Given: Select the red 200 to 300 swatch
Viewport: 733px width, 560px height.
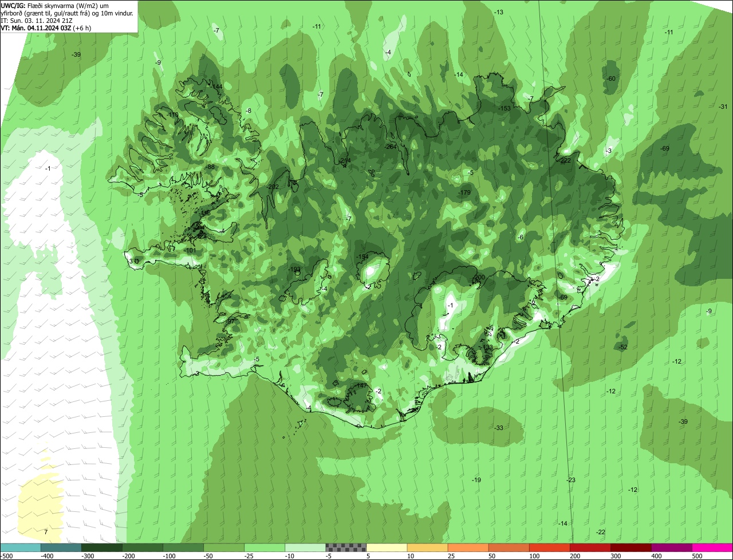Looking at the screenshot, I should pos(590,547).
